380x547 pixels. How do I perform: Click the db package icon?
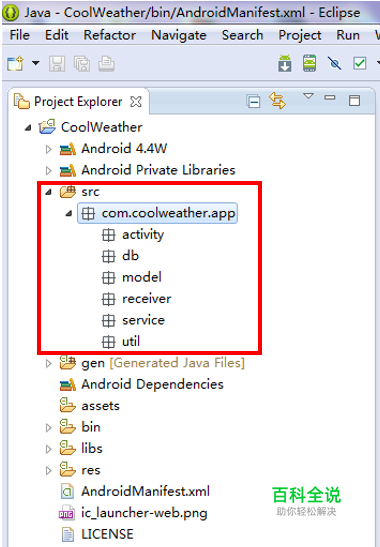108,256
